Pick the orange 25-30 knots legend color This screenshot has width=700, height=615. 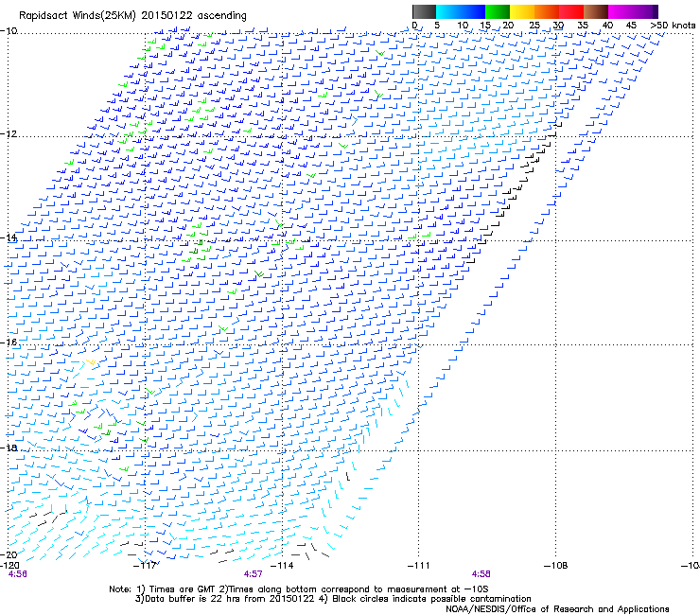[547, 11]
